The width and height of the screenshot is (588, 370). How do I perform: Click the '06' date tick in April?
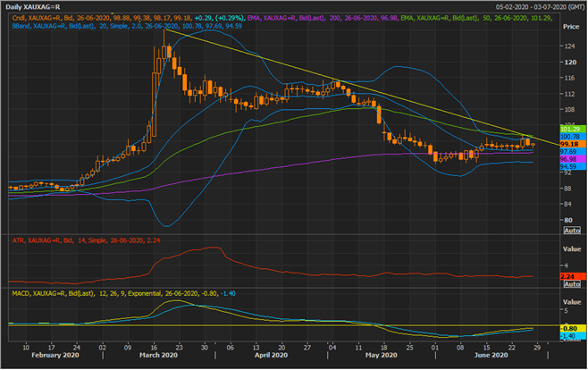(231, 348)
